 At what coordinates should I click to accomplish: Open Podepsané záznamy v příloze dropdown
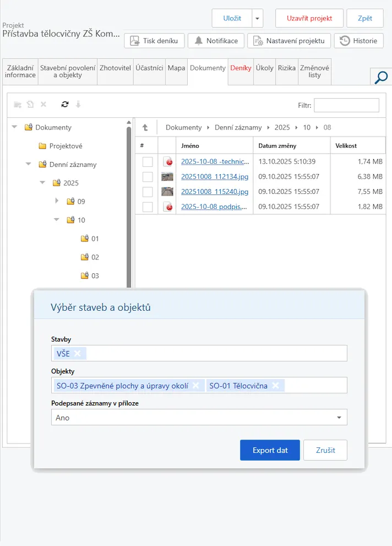pyautogui.click(x=199, y=418)
